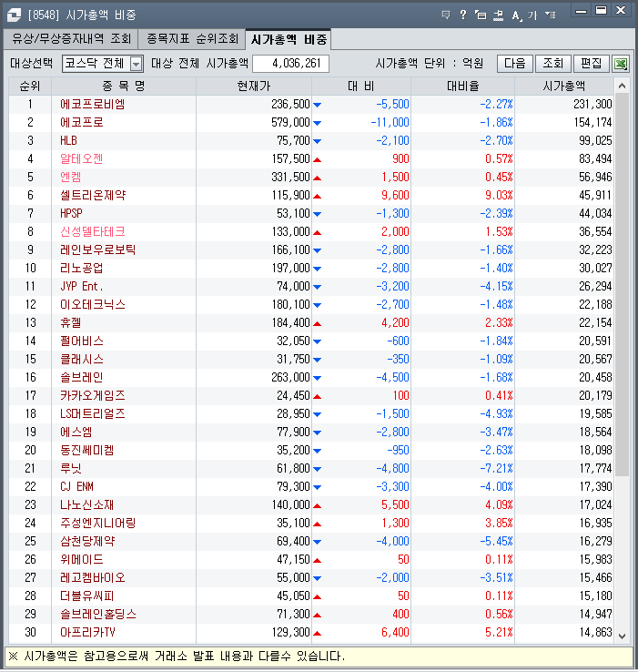Select stock 솔브레인홀딩스 in the list
This screenshot has width=638, height=672.
(x=98, y=614)
